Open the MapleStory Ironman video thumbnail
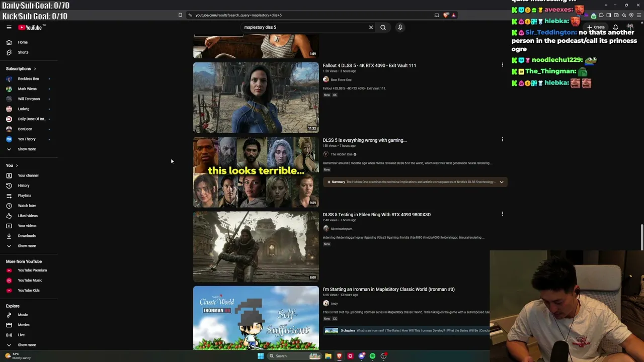644x362 pixels. [256, 318]
